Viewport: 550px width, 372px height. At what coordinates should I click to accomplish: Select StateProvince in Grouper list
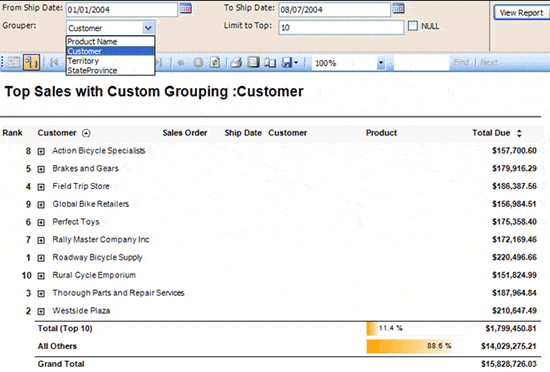coord(110,70)
